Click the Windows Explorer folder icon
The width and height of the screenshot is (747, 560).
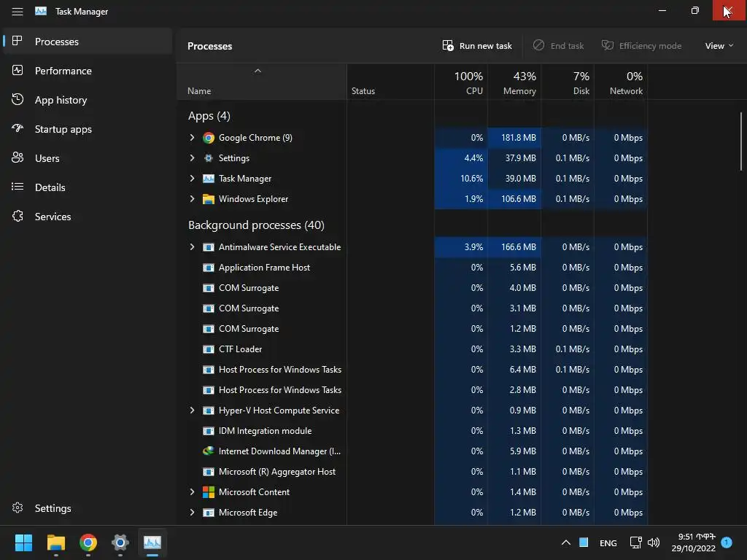pyautogui.click(x=208, y=199)
